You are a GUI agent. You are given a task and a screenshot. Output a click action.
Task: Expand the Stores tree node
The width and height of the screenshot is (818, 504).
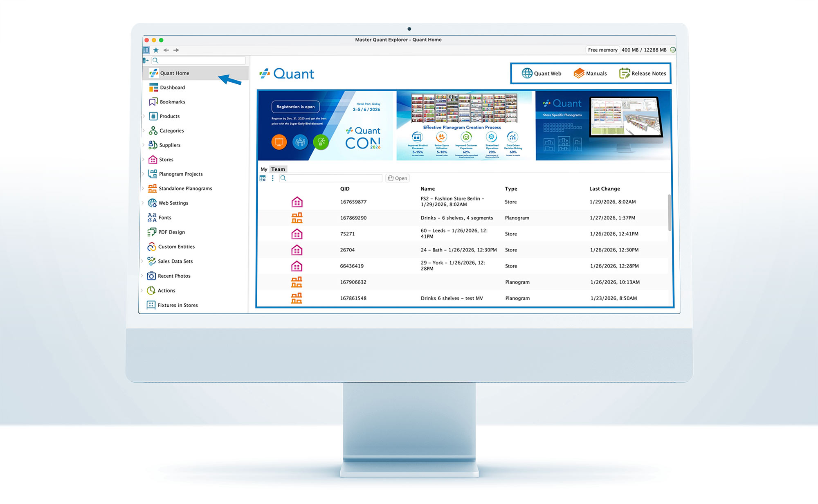tap(143, 160)
